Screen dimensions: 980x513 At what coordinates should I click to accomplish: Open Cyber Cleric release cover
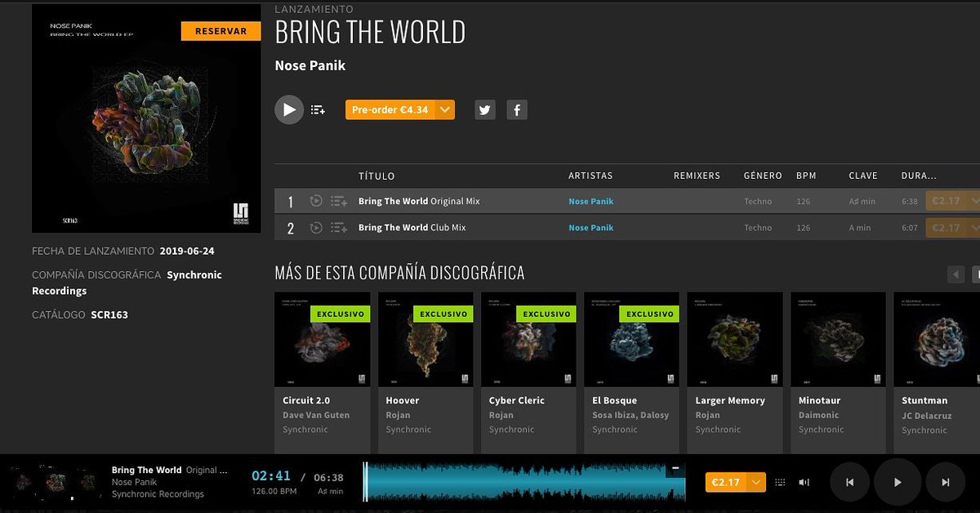tap(528, 340)
